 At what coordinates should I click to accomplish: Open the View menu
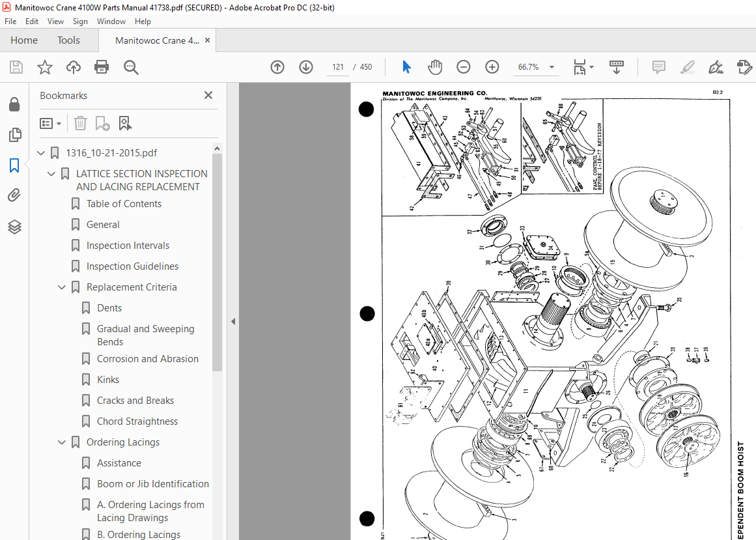tap(55, 21)
